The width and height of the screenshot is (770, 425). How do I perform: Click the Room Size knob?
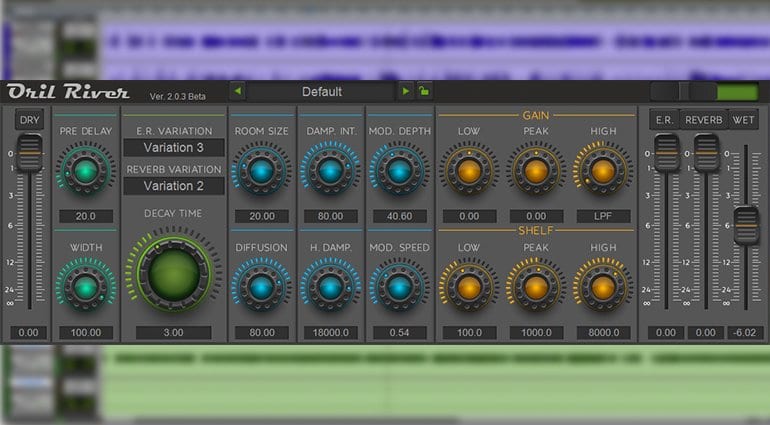click(261, 171)
